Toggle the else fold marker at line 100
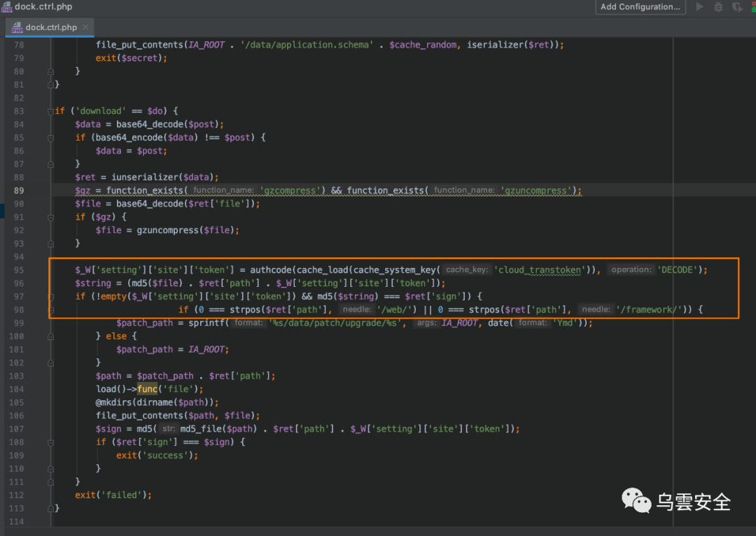756x536 pixels. pos(50,337)
